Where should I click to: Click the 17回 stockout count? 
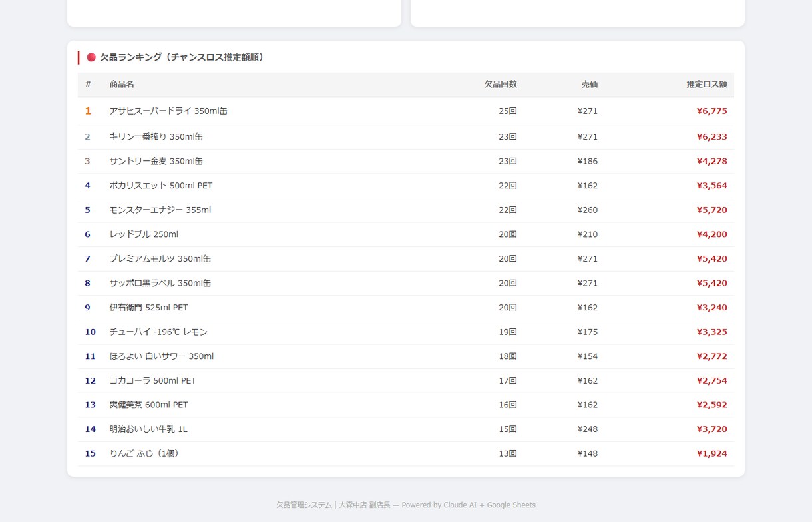coord(508,381)
